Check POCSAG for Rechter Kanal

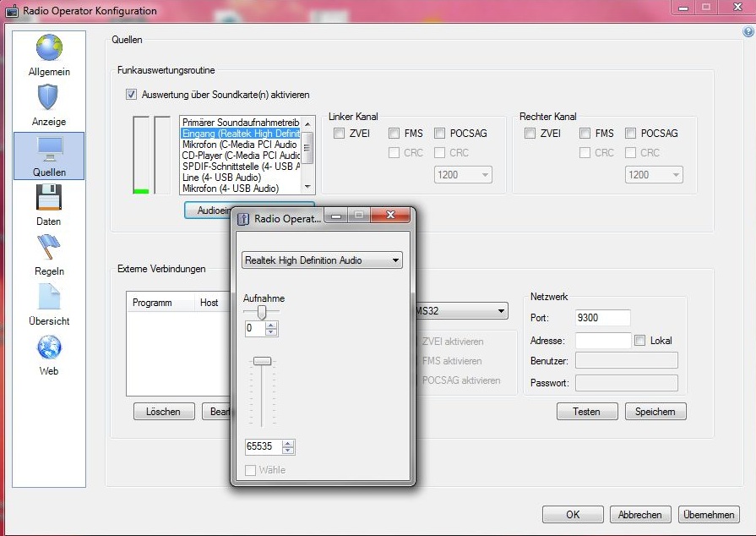(631, 134)
